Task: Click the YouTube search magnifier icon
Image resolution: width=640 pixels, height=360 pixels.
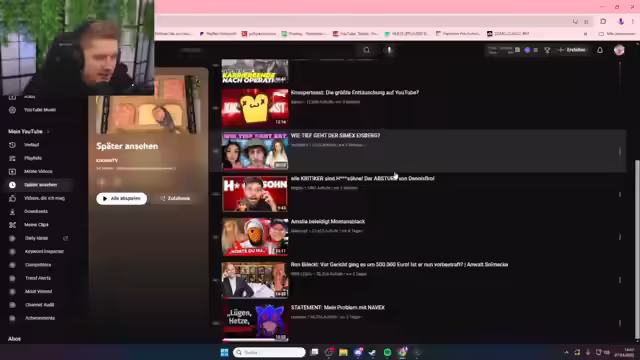Action: coord(367,50)
